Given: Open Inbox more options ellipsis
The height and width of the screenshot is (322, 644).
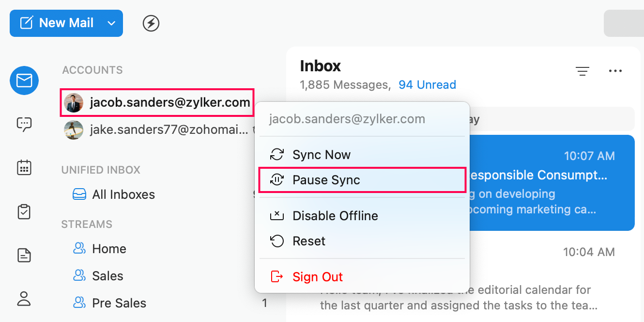Looking at the screenshot, I should (615, 71).
